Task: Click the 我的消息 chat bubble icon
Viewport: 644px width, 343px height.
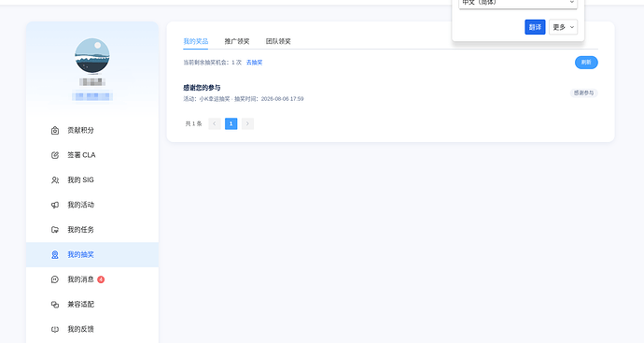Action: (55, 279)
